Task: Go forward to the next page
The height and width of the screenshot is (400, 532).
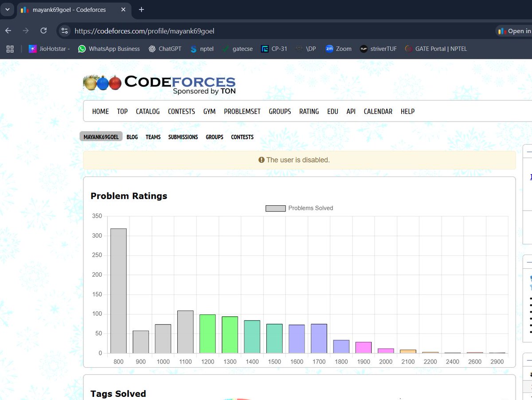Action: 26,31
